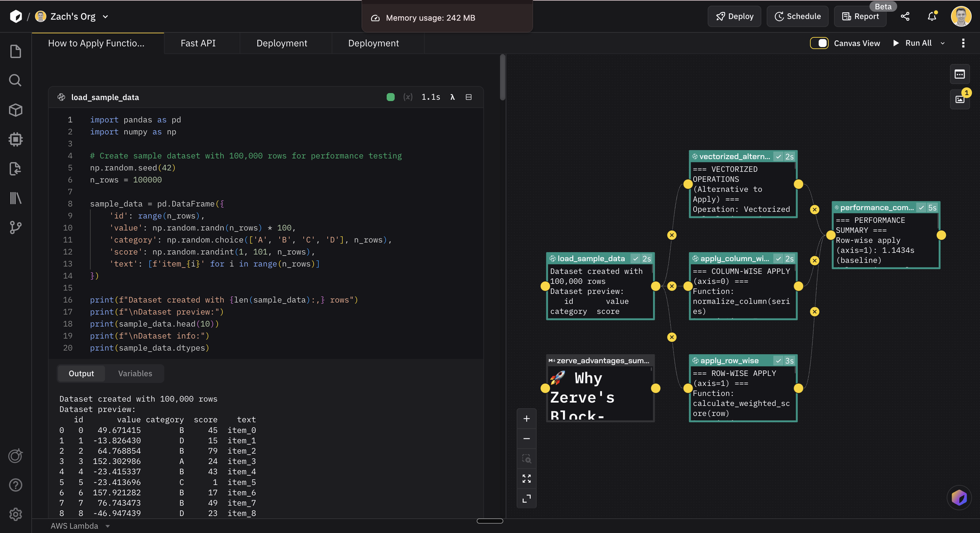Click output port of load_sample_data block
This screenshot has height=533, width=980.
tap(655, 286)
